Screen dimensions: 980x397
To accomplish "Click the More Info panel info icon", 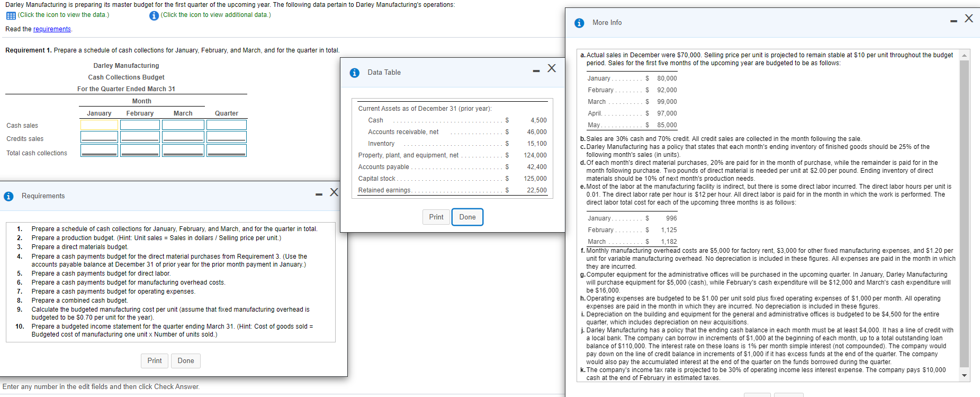I will (x=579, y=23).
